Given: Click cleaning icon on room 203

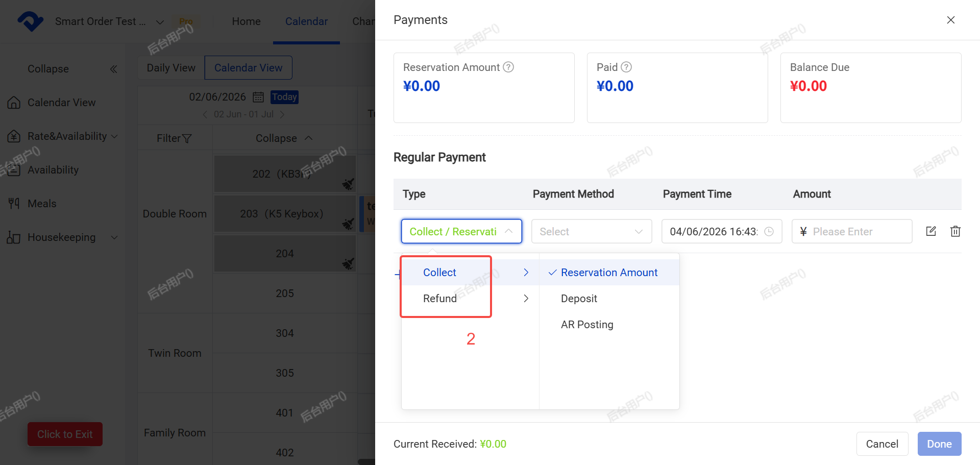Looking at the screenshot, I should 348,224.
